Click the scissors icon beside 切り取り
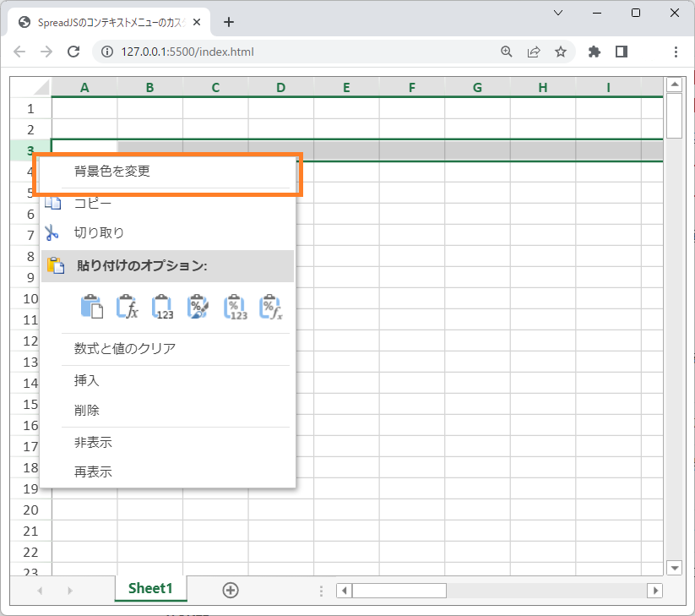Screen dimensions: 695x616 52,232
